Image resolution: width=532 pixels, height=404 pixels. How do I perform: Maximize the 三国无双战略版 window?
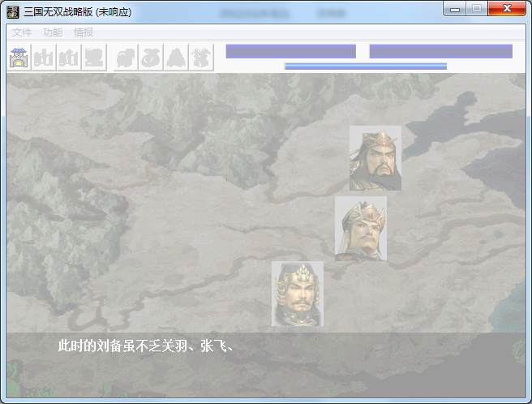pyautogui.click(x=477, y=9)
